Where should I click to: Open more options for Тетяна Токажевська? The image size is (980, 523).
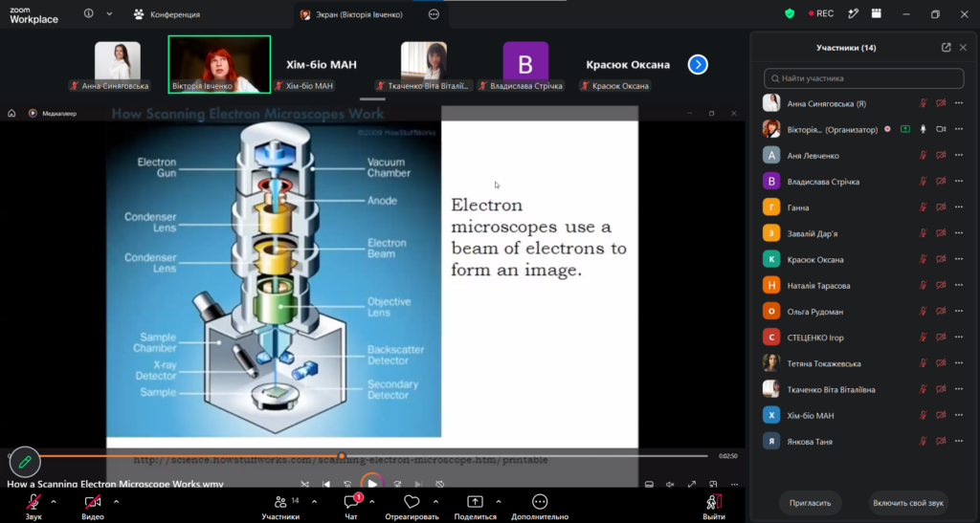click(x=959, y=363)
